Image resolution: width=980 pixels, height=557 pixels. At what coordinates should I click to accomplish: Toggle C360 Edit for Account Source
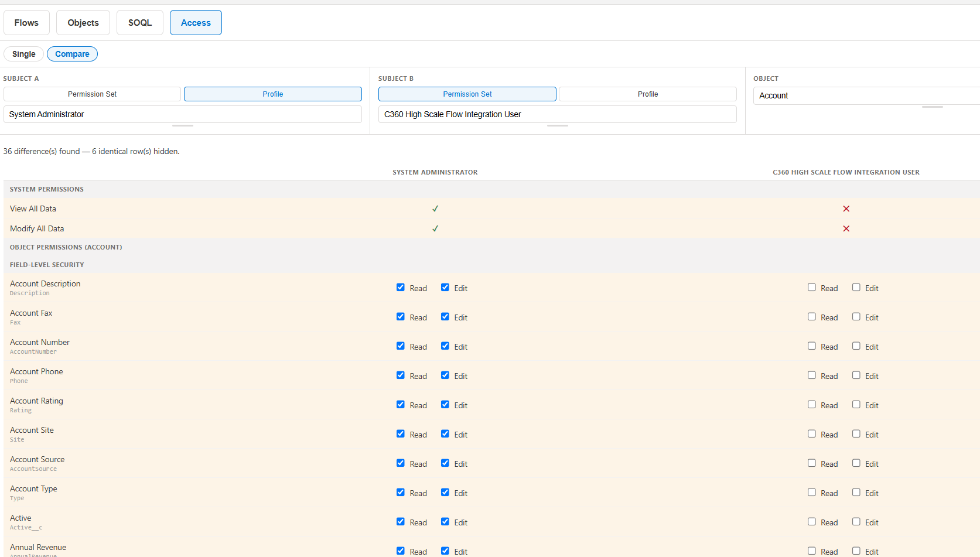[856, 463]
